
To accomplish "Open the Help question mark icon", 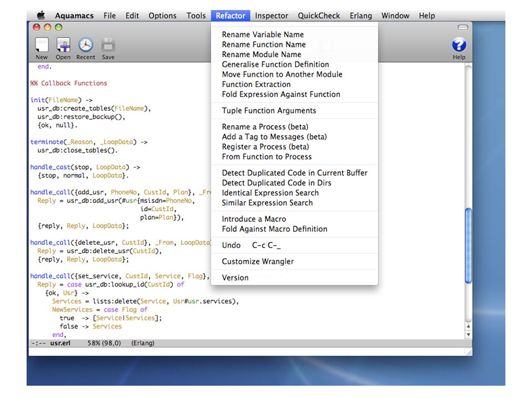I will 459,45.
